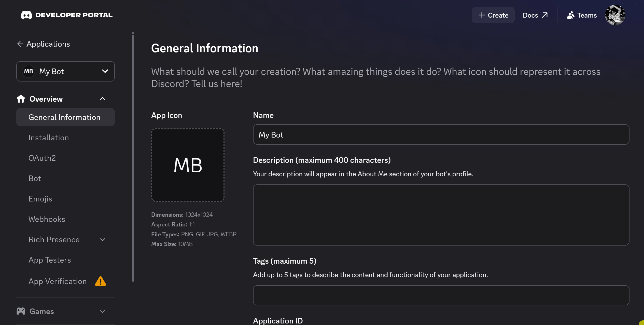Image resolution: width=644 pixels, height=325 pixels.
Task: Click the Tags input field
Action: click(x=441, y=295)
